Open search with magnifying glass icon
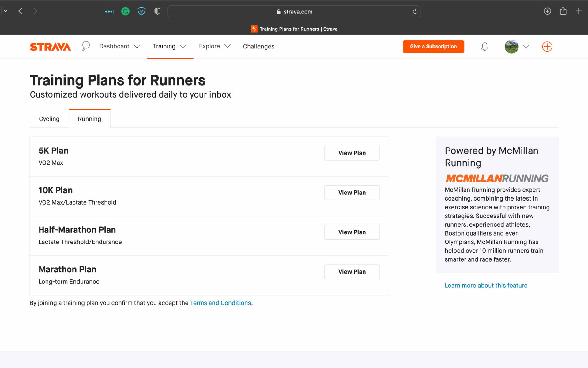Screen dimensions: 588x368 pos(86,46)
